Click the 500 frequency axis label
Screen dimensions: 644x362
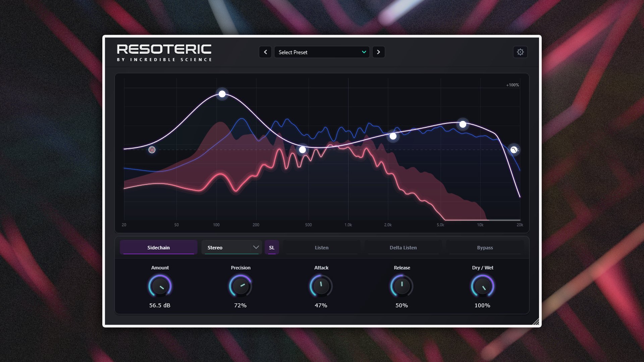point(309,225)
